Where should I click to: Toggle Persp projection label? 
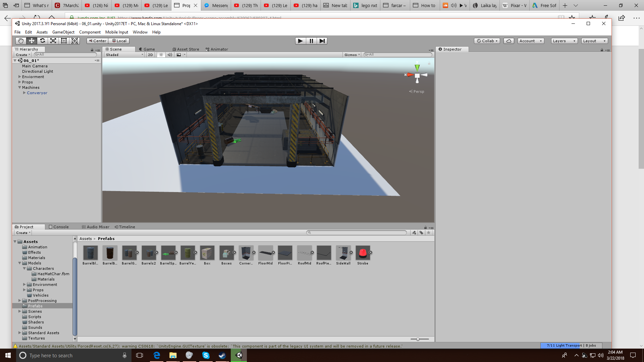click(417, 92)
